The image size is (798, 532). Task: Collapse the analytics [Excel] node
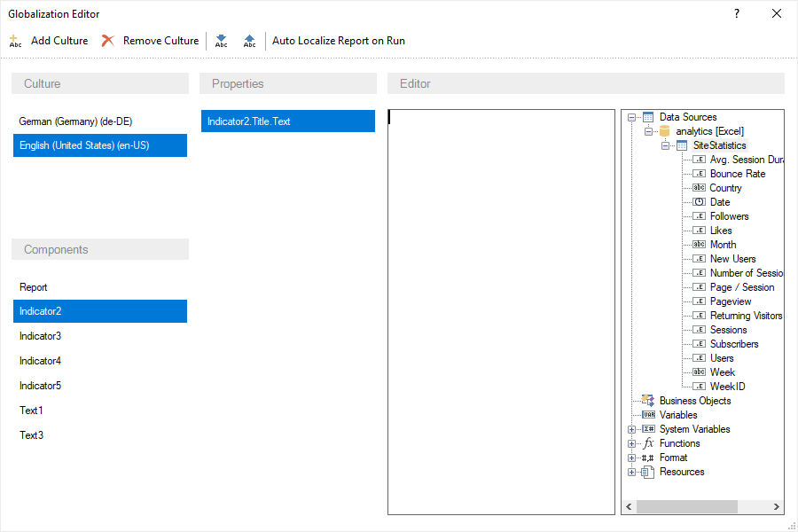pyautogui.click(x=648, y=131)
